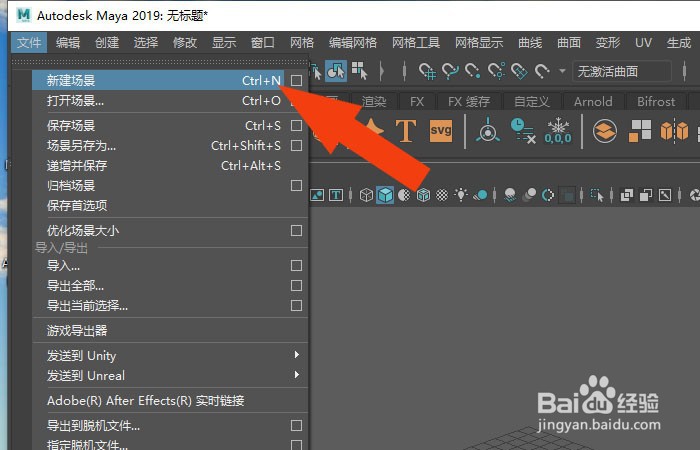Toggle X-Ray Joints icon
This screenshot has height=450, width=700.
click(x=665, y=195)
